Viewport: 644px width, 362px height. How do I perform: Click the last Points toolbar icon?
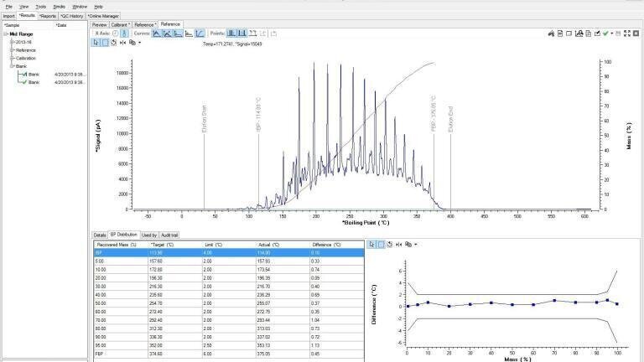tap(274, 34)
